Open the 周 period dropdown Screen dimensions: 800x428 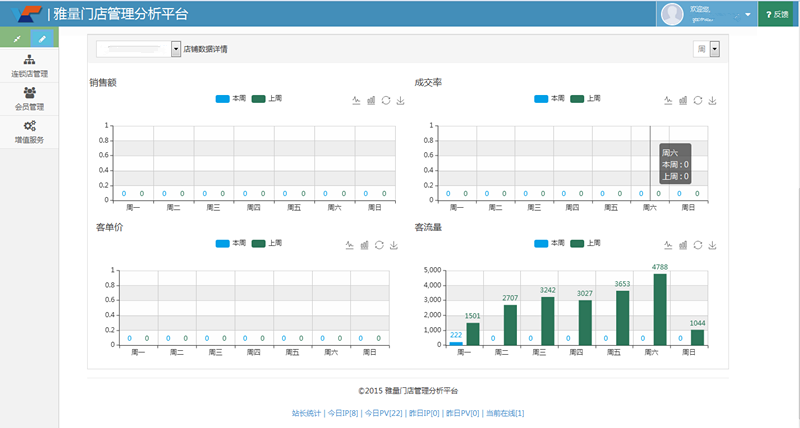coord(714,48)
